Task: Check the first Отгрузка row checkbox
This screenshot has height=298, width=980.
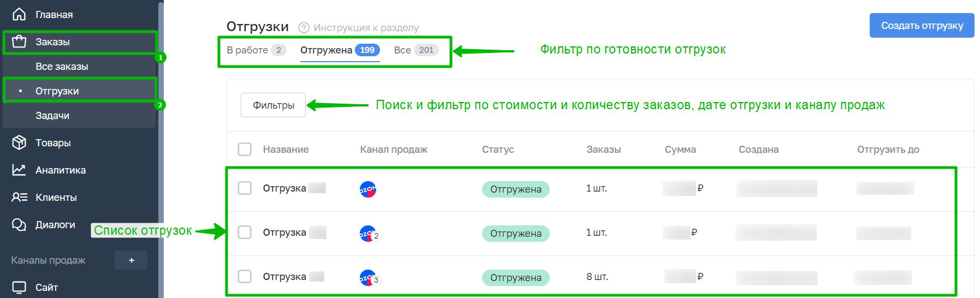Action: 245,188
